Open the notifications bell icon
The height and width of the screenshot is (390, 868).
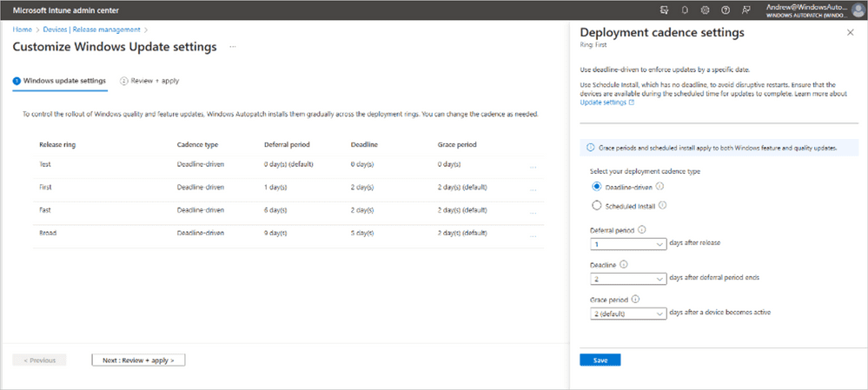click(x=685, y=10)
